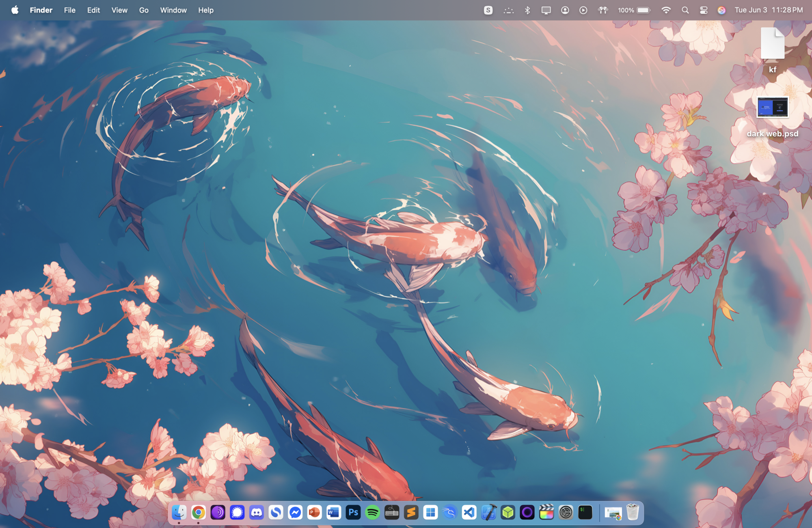Image resolution: width=812 pixels, height=528 pixels.
Task: Open Google Chrome from the dock
Action: click(199, 513)
